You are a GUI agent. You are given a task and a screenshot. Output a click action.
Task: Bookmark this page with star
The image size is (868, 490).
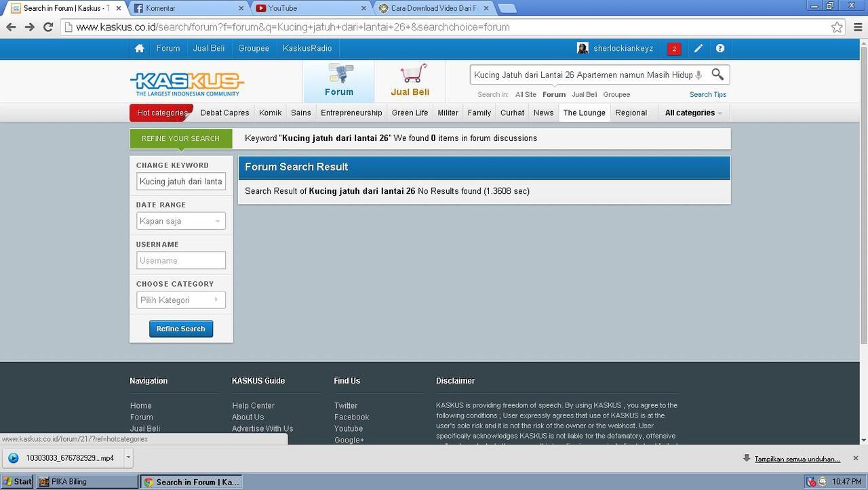point(837,27)
